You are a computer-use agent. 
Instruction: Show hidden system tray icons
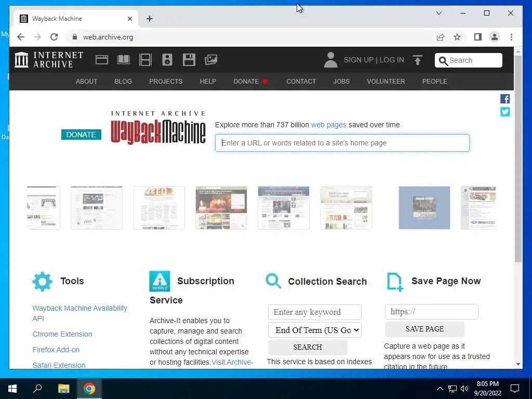(x=440, y=389)
